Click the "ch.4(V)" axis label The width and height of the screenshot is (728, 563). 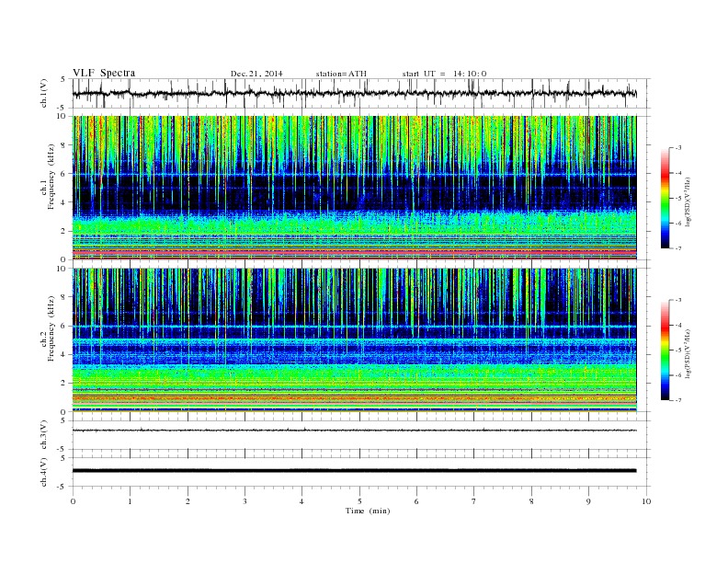(44, 473)
